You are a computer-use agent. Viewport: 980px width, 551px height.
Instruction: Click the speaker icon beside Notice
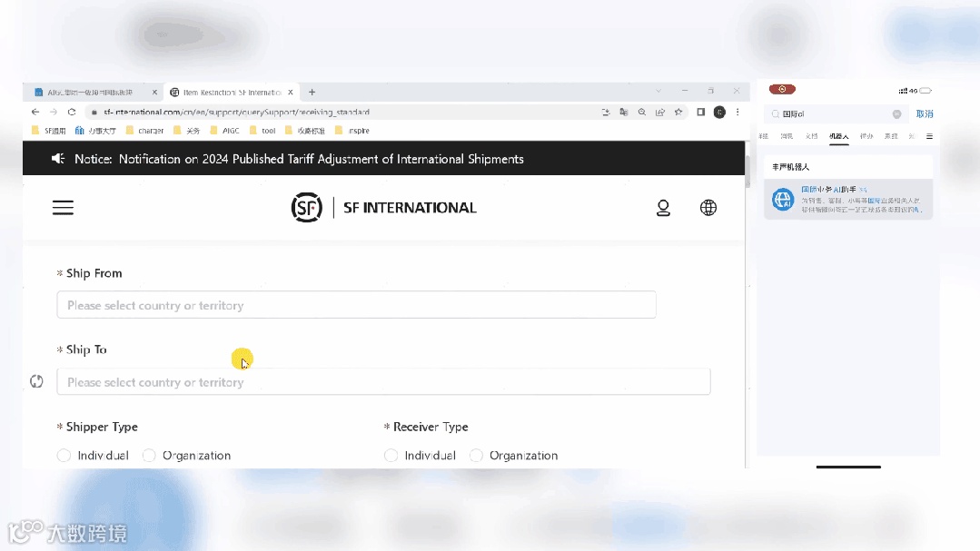[x=58, y=159]
